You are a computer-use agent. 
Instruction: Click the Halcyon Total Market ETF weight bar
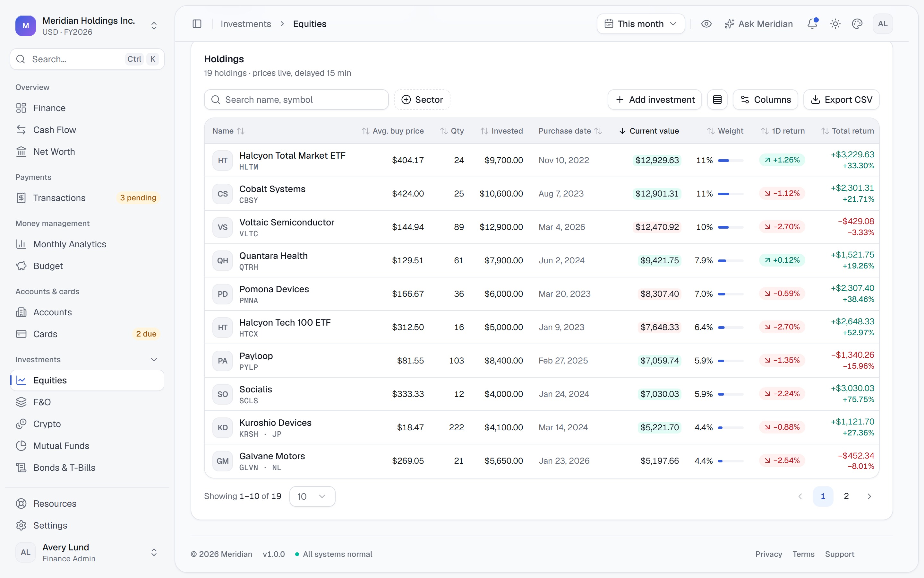pos(731,161)
